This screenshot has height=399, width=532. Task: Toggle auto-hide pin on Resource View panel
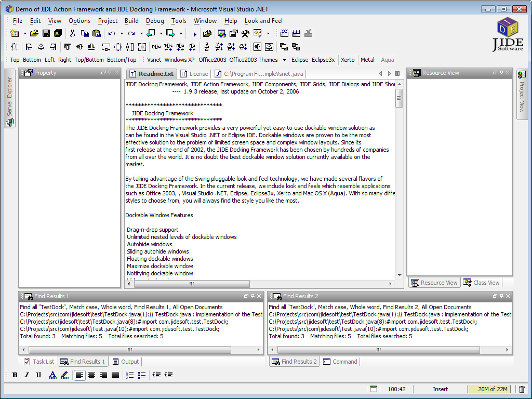click(501, 73)
